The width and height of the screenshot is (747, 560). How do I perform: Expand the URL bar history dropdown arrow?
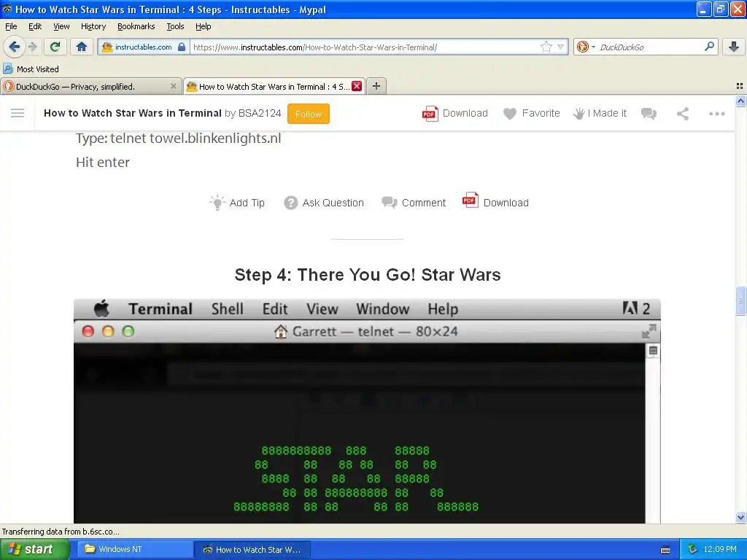tap(561, 47)
